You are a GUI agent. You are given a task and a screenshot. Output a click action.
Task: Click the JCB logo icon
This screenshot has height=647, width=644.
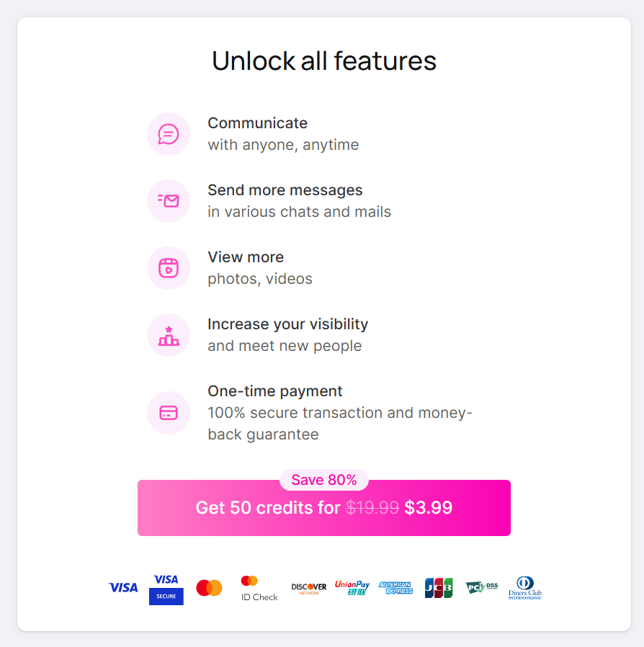pyautogui.click(x=439, y=588)
